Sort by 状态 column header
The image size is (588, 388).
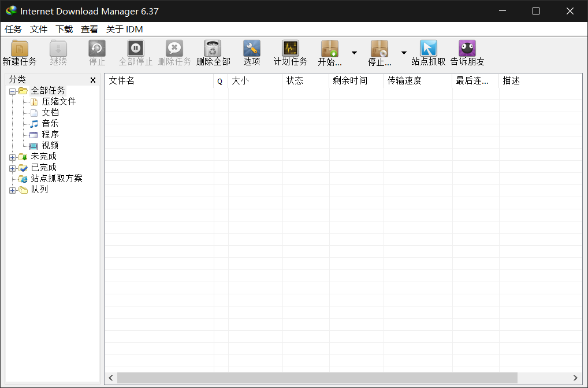(x=306, y=81)
